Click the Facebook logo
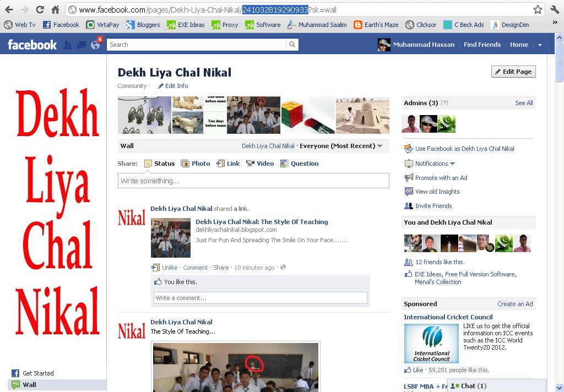 32,45
